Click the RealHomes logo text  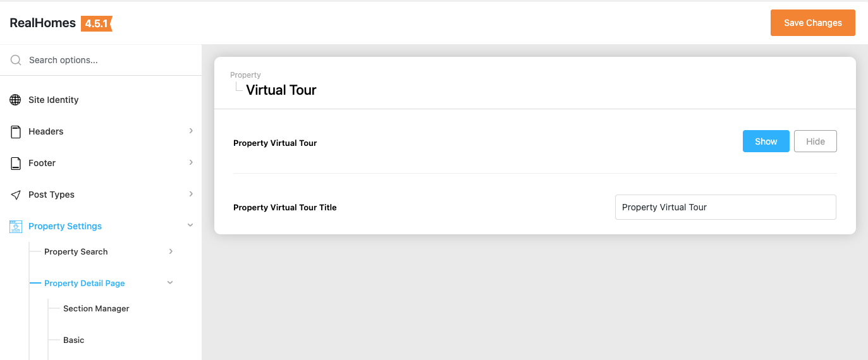(43, 23)
